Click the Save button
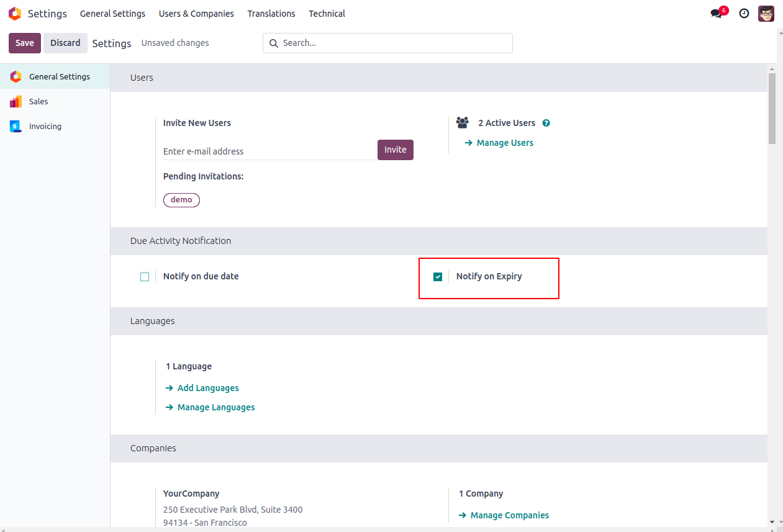The width and height of the screenshot is (783, 532). (x=25, y=43)
